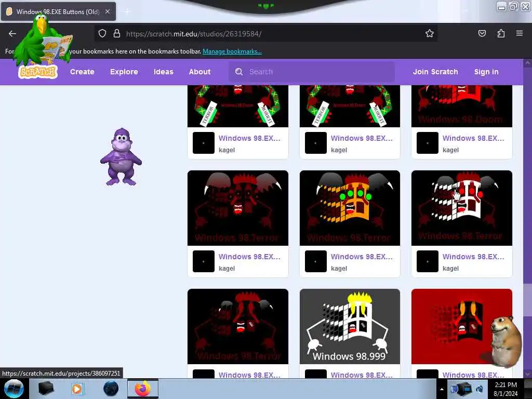Open the Ideas menu item
Viewport: 532px width, 399px height.
click(x=163, y=72)
